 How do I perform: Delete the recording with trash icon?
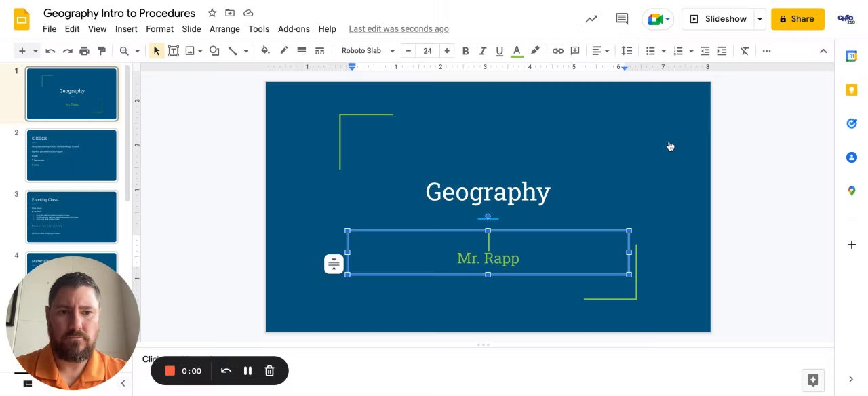[269, 371]
